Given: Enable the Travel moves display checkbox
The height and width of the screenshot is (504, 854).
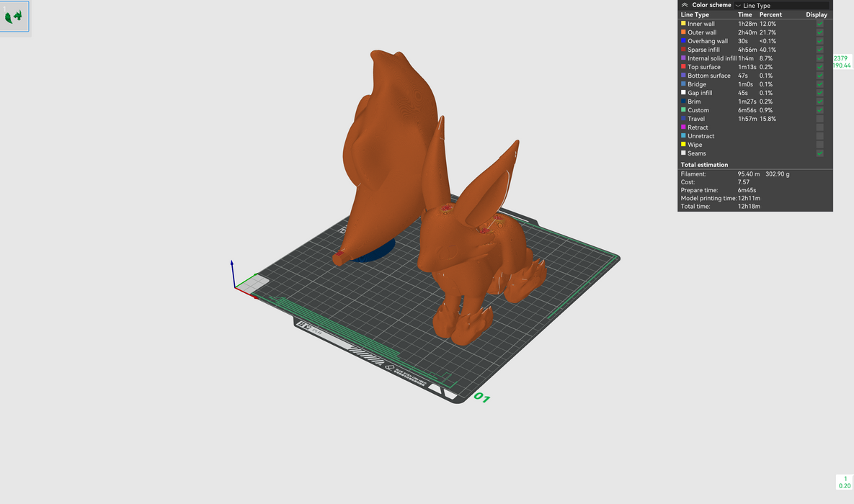Looking at the screenshot, I should coord(819,119).
